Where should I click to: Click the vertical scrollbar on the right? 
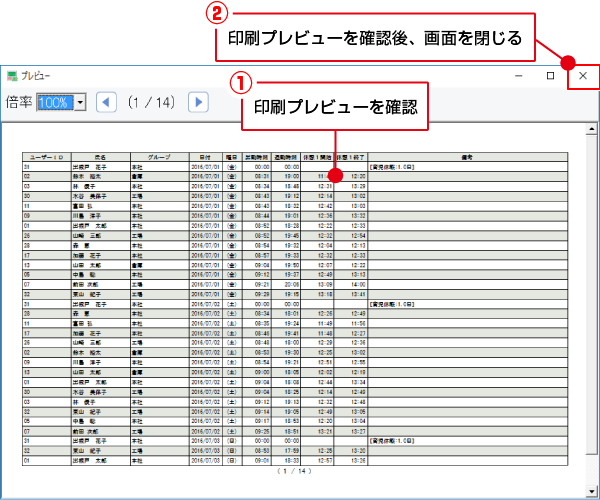[x=593, y=300]
